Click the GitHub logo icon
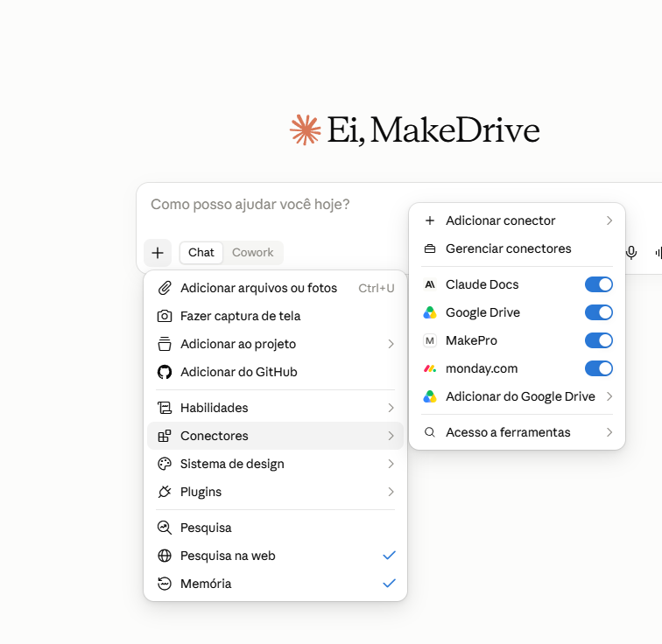Screen dimensions: 662x644 pyautogui.click(x=165, y=372)
